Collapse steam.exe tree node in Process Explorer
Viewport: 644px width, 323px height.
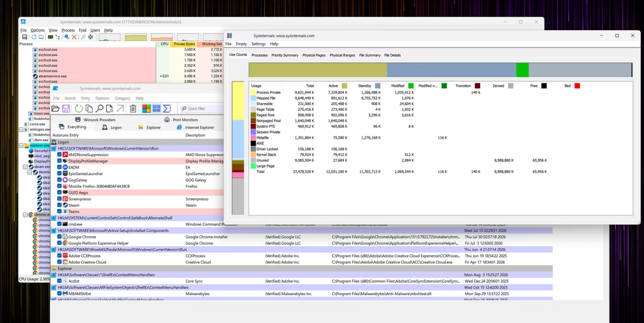[25, 167]
